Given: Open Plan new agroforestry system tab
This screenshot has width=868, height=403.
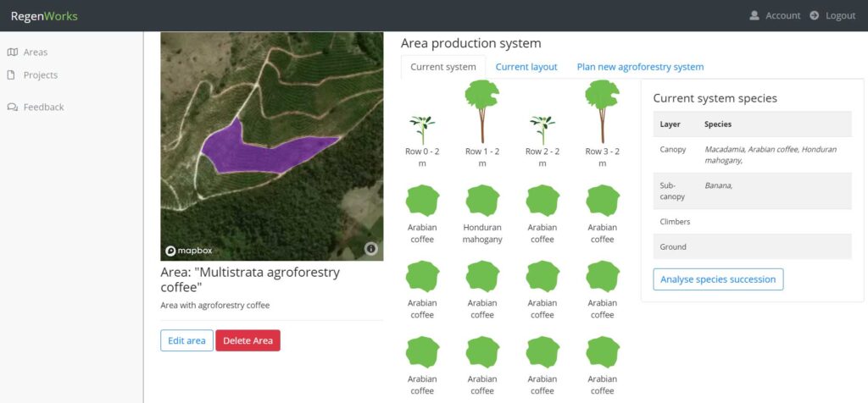Looking at the screenshot, I should 640,67.
